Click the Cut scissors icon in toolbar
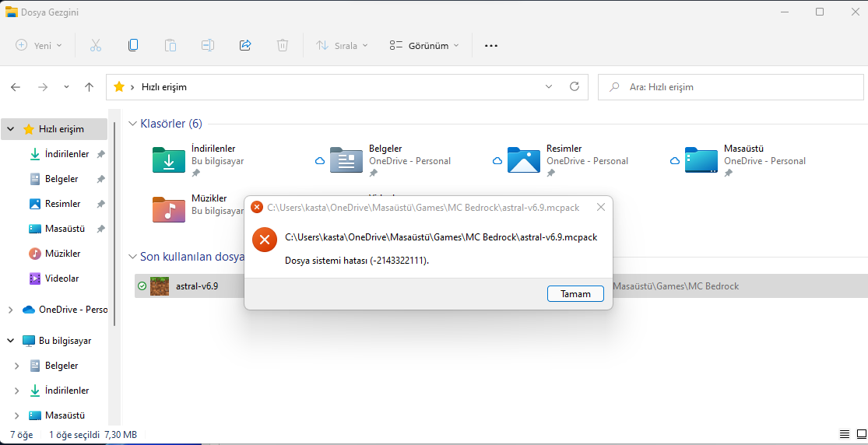The image size is (868, 445). coord(96,45)
